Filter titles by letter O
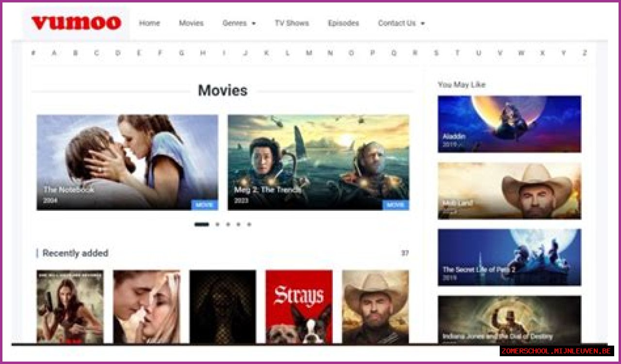This screenshot has height=364, width=621. 351,53
